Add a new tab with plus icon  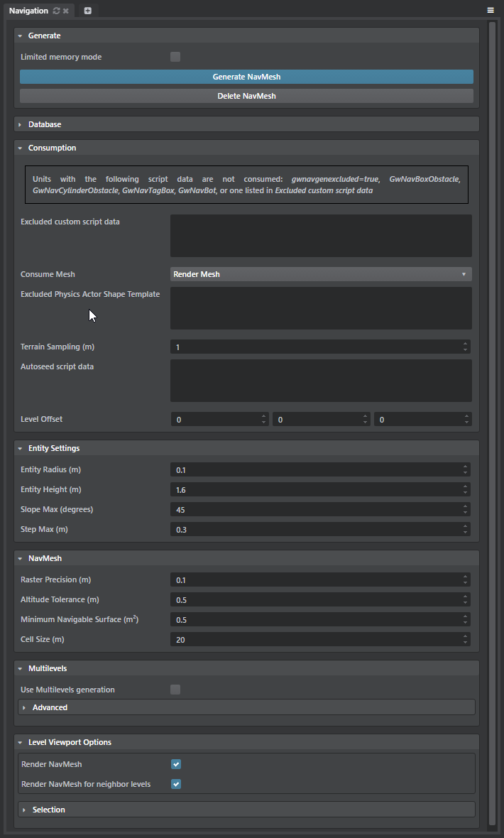(x=88, y=11)
